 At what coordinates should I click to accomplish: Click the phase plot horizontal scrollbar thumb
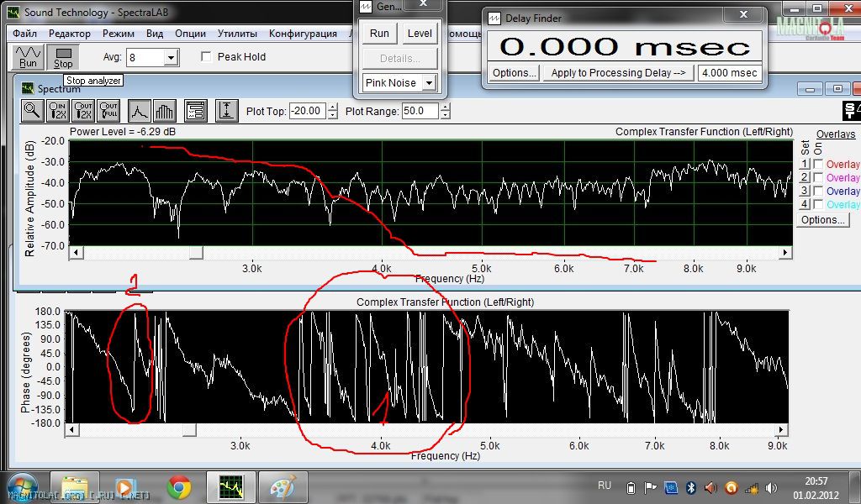pos(189,430)
